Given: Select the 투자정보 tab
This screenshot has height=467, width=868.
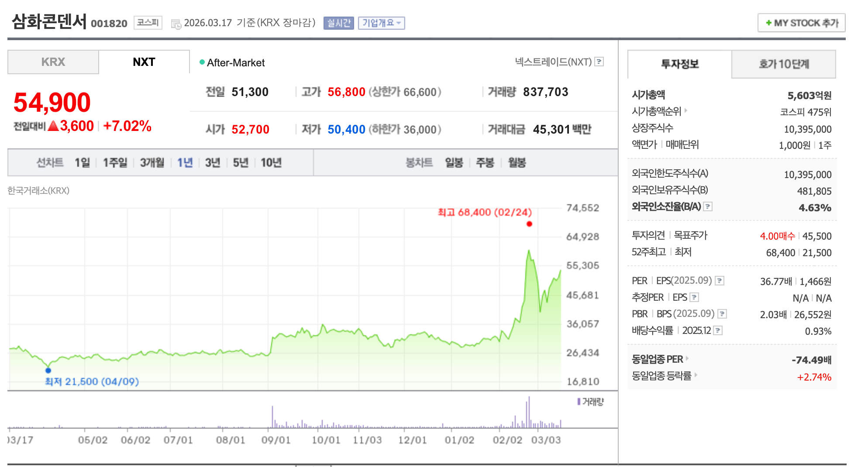Looking at the screenshot, I should 680,64.
